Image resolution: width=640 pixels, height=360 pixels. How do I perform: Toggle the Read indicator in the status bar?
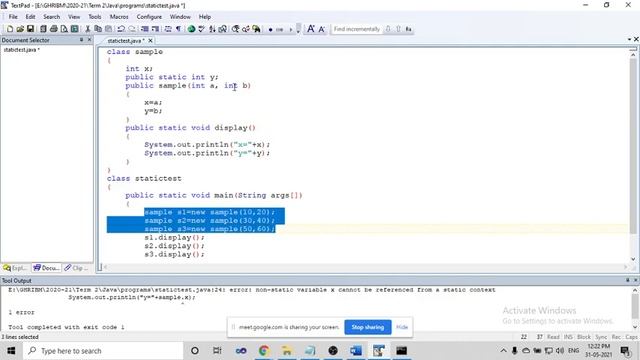coord(553,337)
